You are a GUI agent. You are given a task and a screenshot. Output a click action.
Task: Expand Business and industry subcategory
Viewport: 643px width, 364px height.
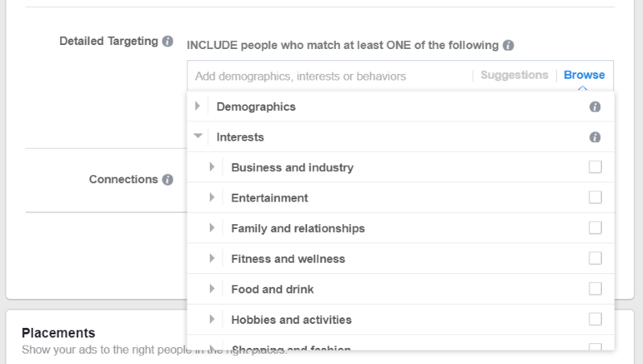point(211,167)
